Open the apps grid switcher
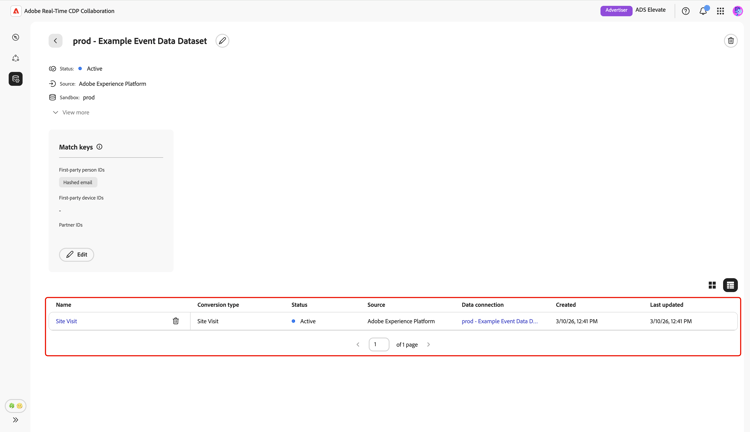 [720, 11]
